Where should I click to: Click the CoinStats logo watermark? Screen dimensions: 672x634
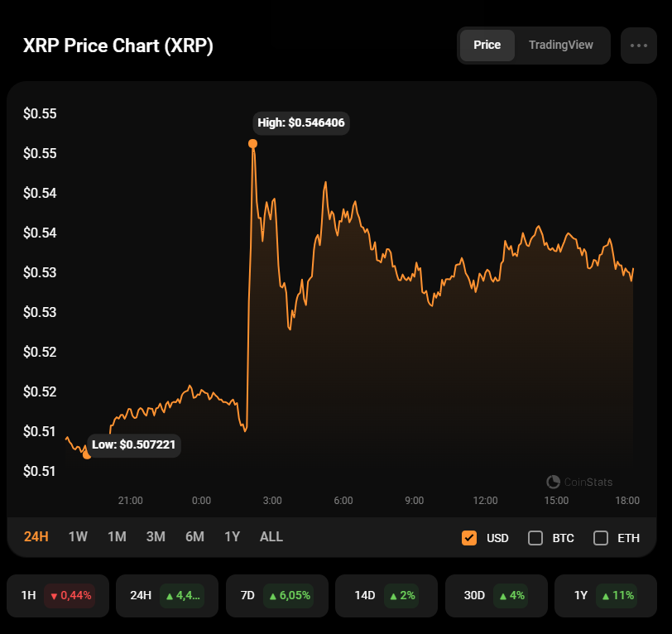tap(579, 482)
